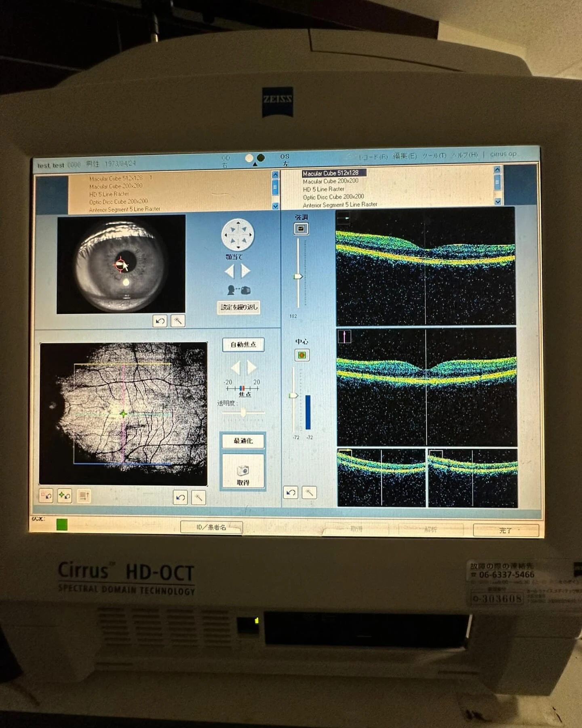Click OD scan list scroll-down arrow
This screenshot has width=582, height=728.
point(276,206)
